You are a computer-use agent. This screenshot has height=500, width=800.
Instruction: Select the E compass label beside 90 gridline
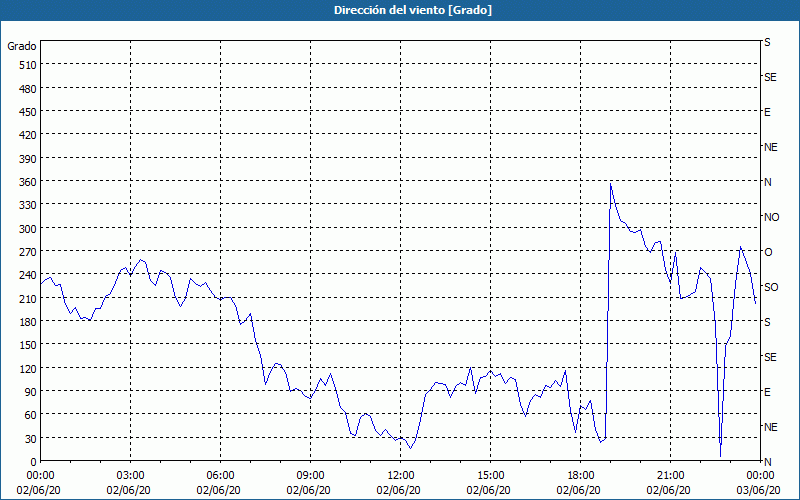pos(767,392)
